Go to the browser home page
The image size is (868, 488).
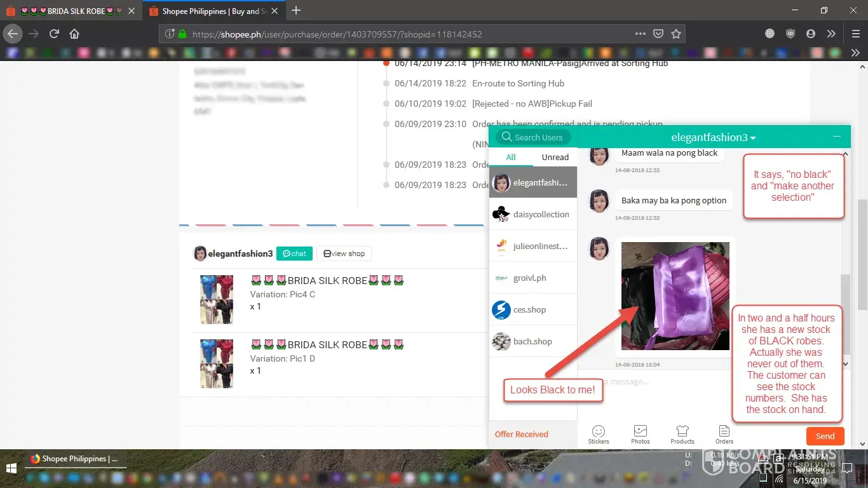pyautogui.click(x=74, y=34)
